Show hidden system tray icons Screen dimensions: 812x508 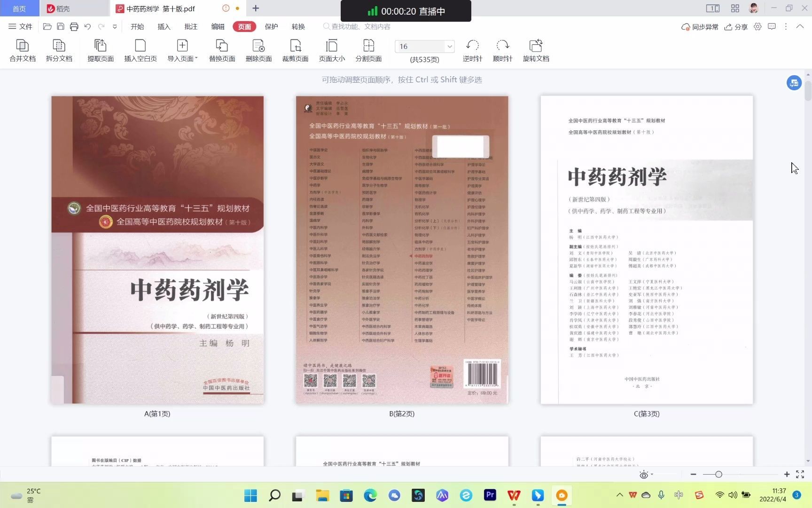(620, 495)
